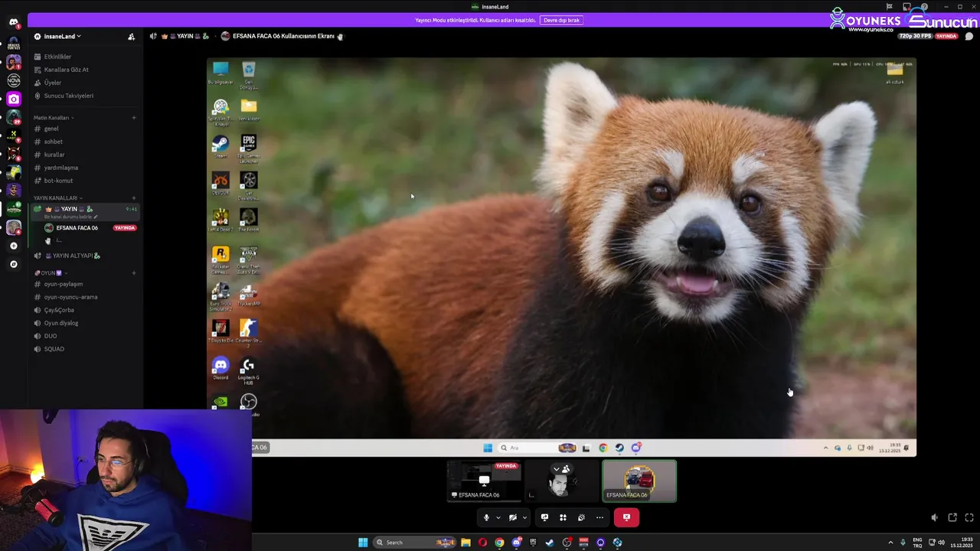
Task: Pop out the stream window
Action: click(x=952, y=517)
